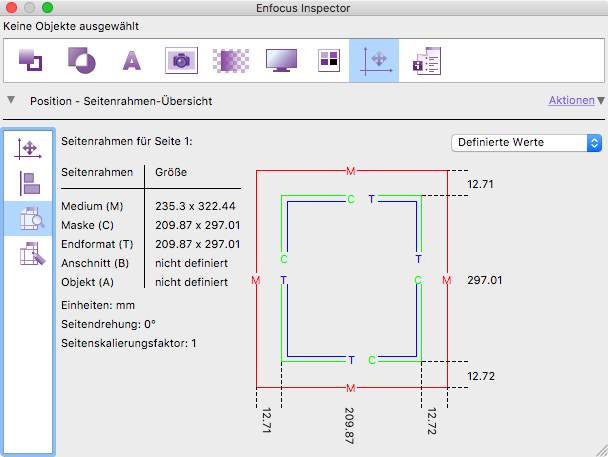Viewport: 608px width, 457px height.
Task: Open the Fill and Stroke category icon
Action: click(x=29, y=61)
